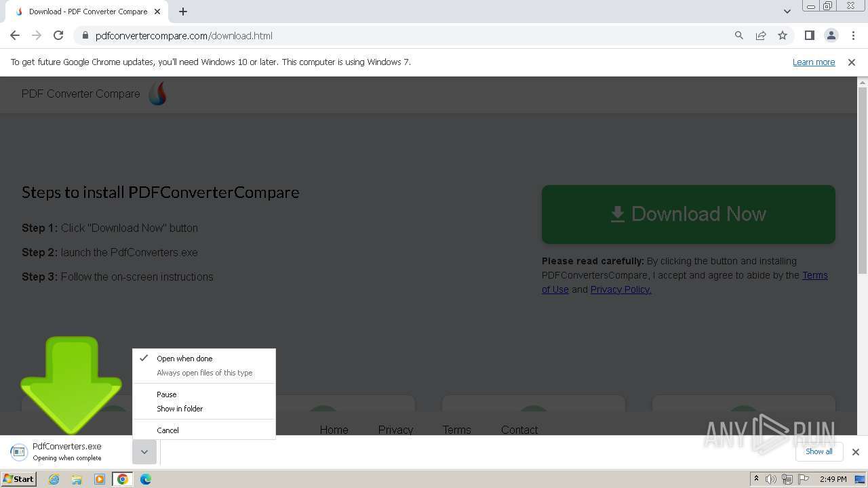Open the Terms footer link
The width and height of the screenshot is (868, 488).
click(456, 430)
